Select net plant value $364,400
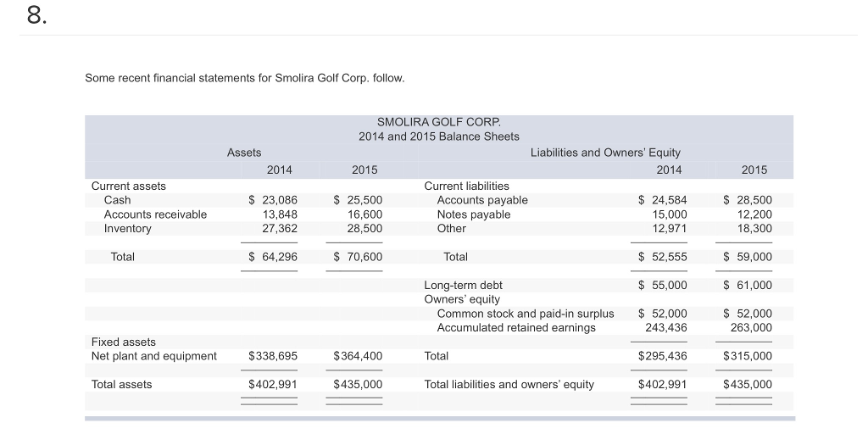 pyautogui.click(x=358, y=356)
